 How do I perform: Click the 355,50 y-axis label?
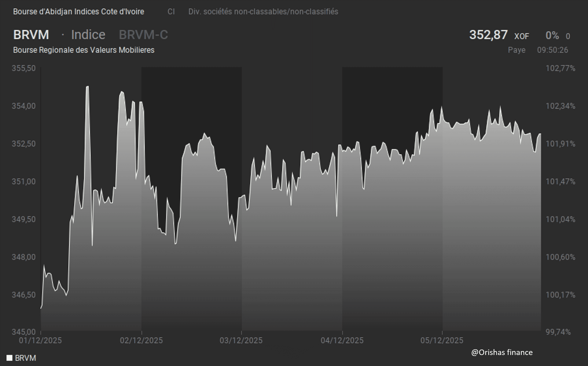point(24,68)
